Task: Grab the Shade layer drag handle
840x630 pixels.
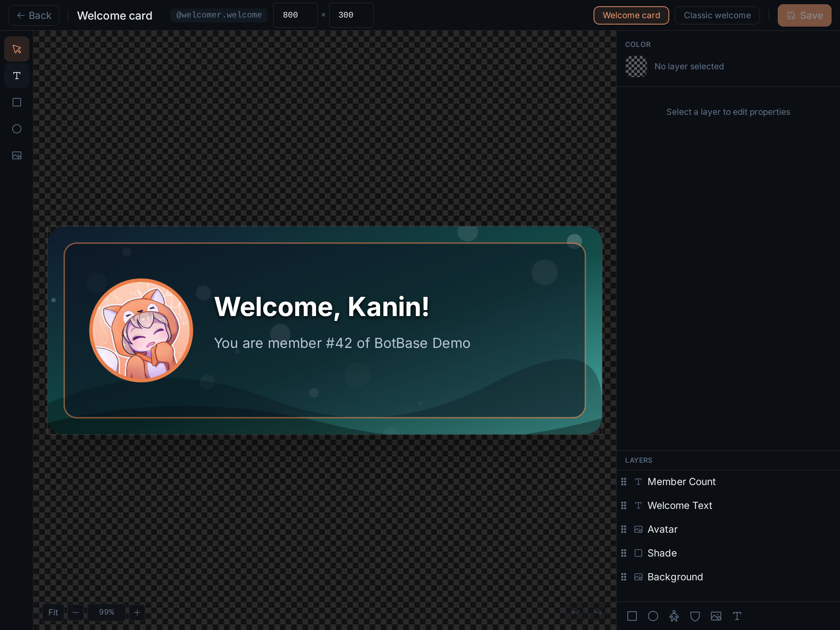Action: point(624,553)
